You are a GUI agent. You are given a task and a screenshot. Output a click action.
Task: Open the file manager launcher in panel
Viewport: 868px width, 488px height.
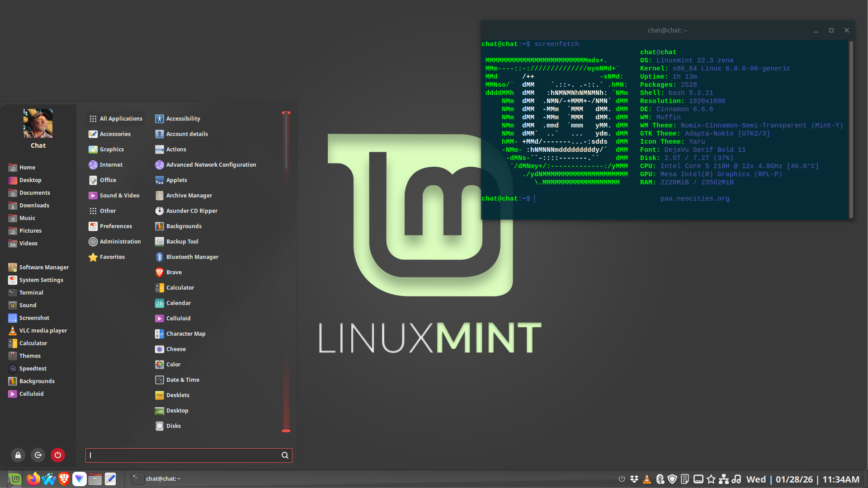pyautogui.click(x=94, y=479)
